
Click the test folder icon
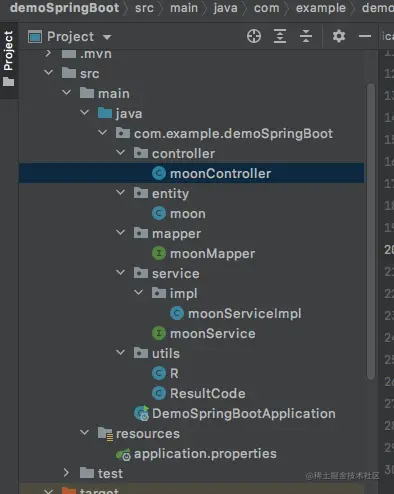87,473
